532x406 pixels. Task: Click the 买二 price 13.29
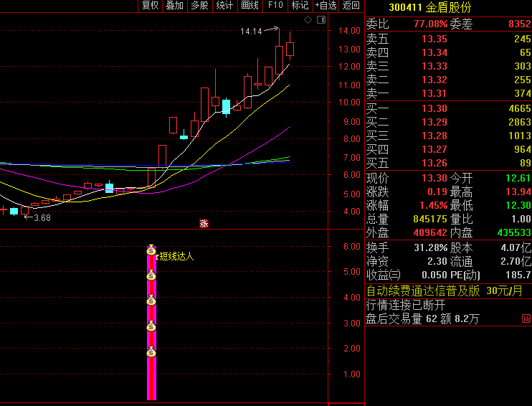click(x=434, y=122)
